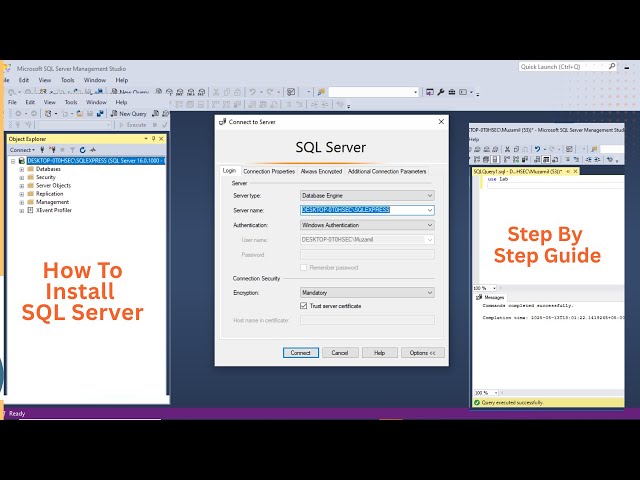Switch to the Always Encrypted tab
Viewport: 640px width, 480px height.
click(321, 171)
